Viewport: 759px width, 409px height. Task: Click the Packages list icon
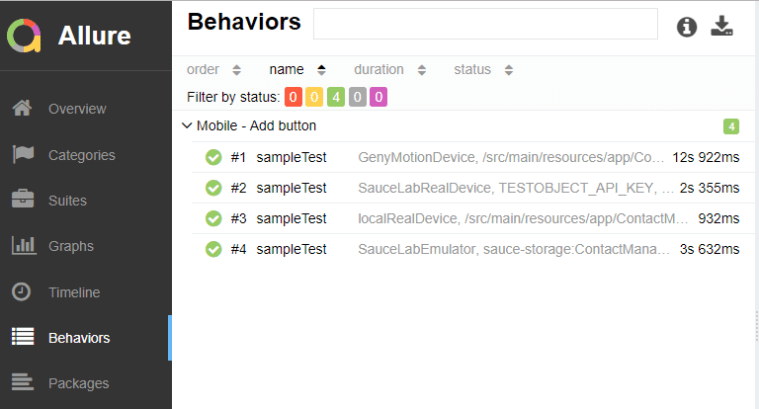(x=23, y=383)
